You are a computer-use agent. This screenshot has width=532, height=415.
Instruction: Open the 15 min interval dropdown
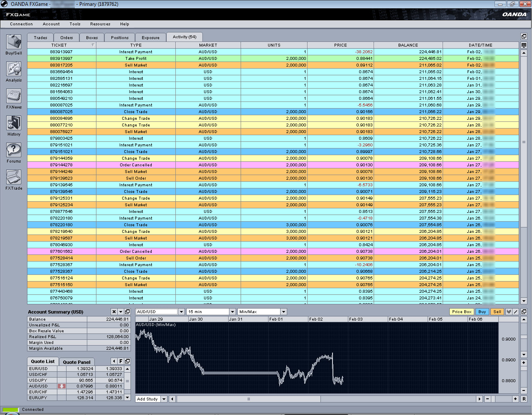[232, 311]
